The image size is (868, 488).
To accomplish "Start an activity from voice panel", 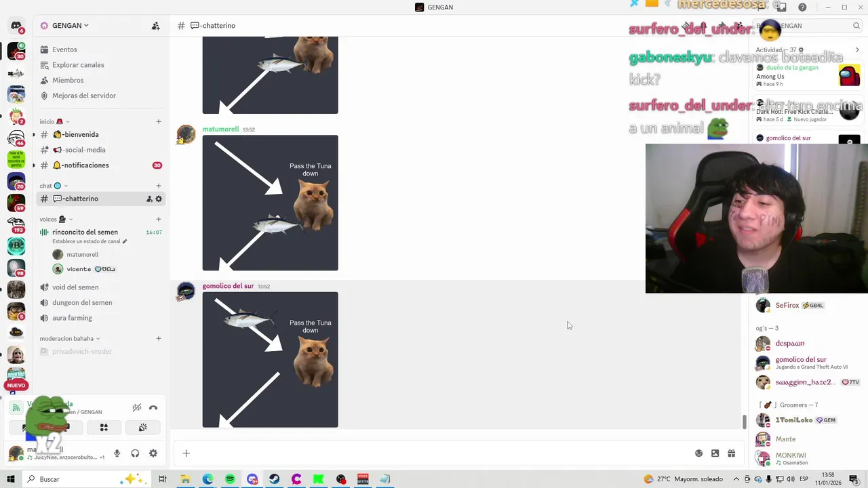I will click(104, 428).
